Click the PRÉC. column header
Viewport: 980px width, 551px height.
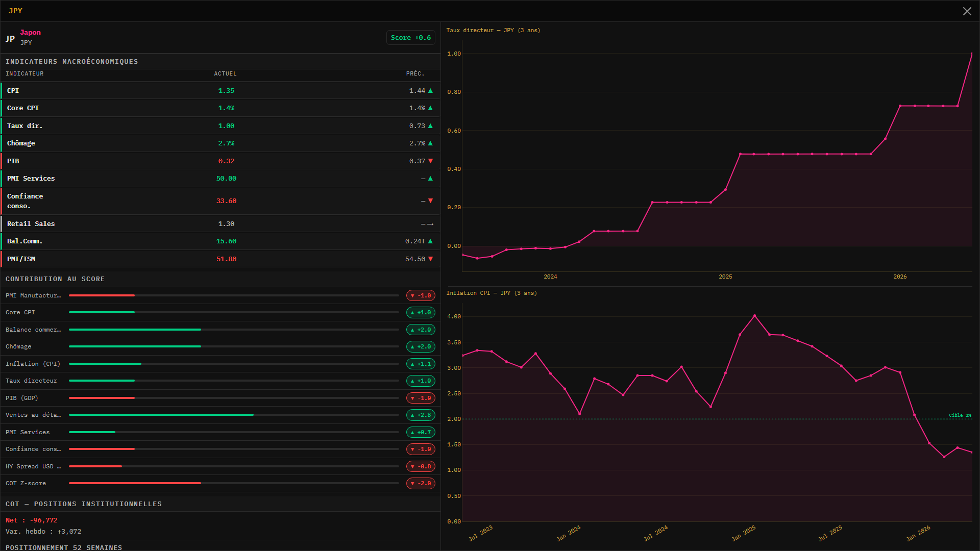point(415,74)
